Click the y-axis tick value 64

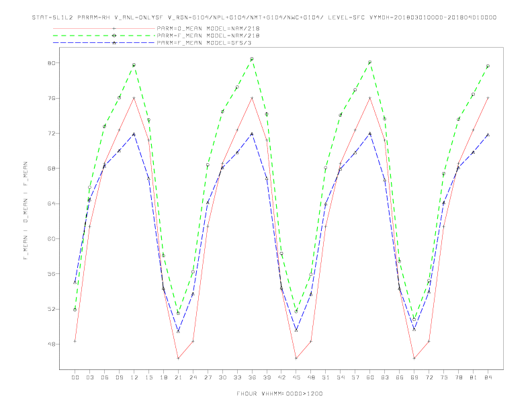51,203
